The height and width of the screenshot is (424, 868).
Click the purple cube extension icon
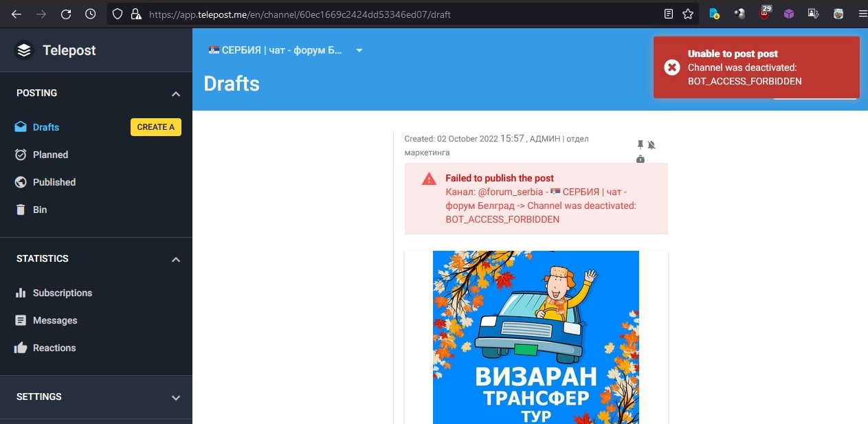[789, 14]
